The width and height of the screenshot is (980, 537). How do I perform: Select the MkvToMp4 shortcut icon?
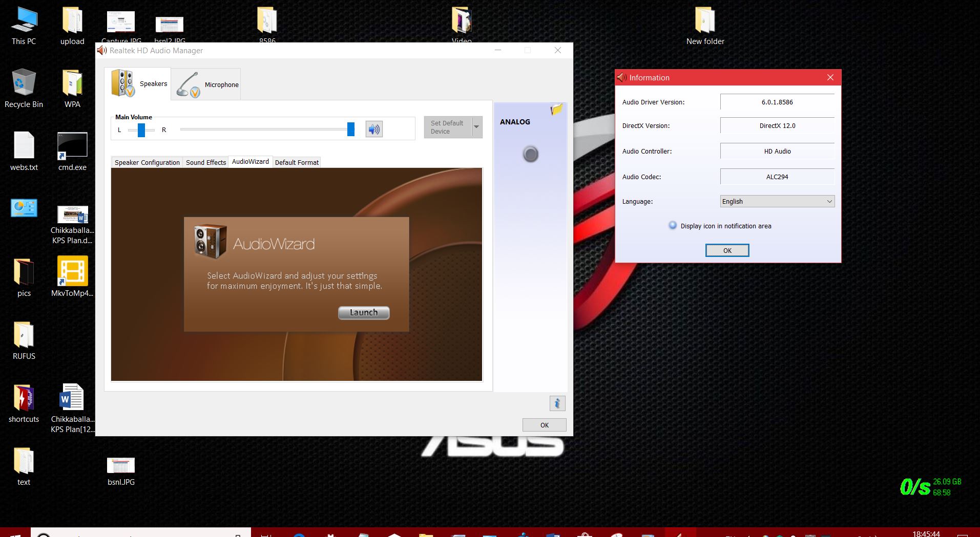point(72,276)
